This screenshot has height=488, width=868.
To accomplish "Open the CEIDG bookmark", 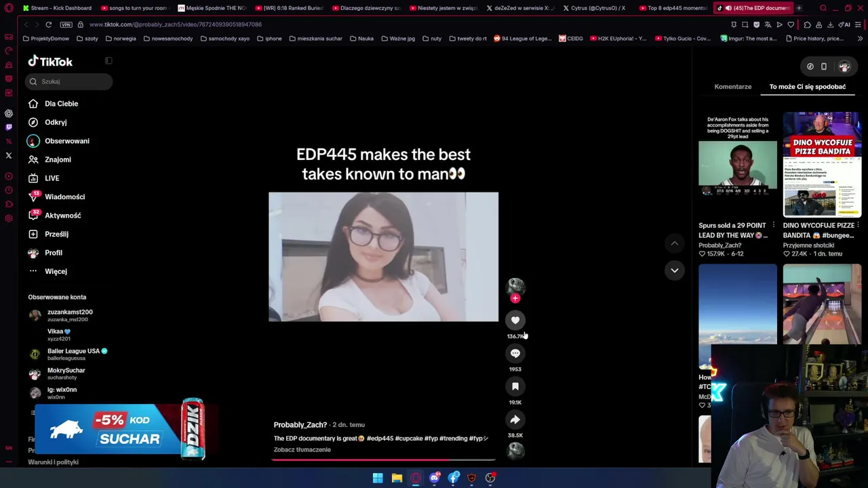I will coord(571,39).
